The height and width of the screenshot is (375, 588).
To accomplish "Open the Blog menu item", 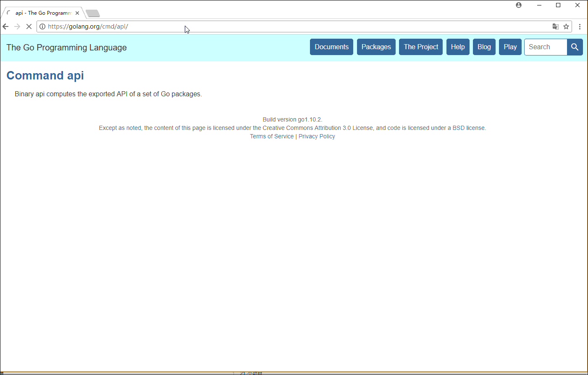I will [484, 47].
